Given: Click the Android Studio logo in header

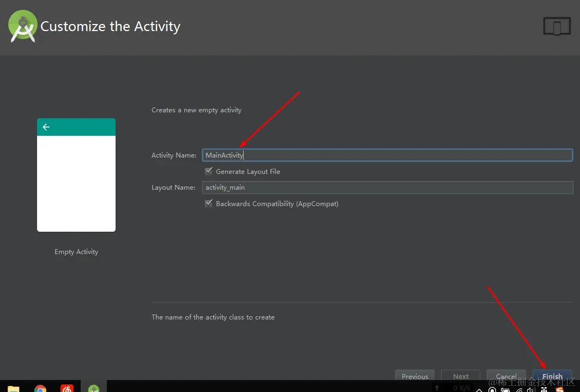Looking at the screenshot, I should [22, 26].
